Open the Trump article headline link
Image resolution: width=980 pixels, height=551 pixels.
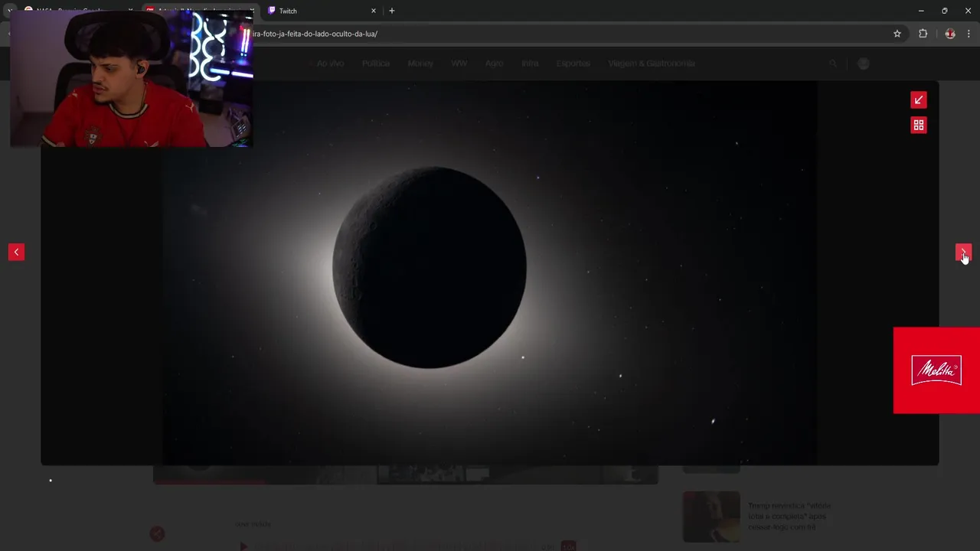point(789,517)
